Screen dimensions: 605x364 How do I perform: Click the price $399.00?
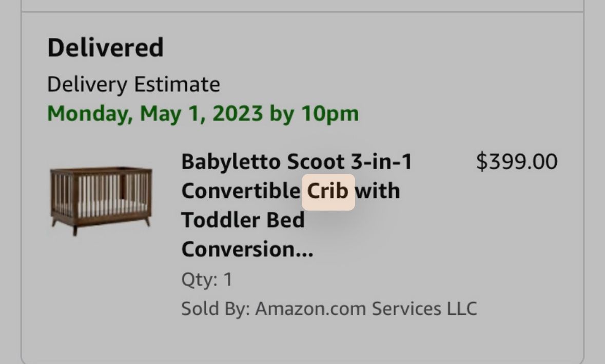pos(516,161)
